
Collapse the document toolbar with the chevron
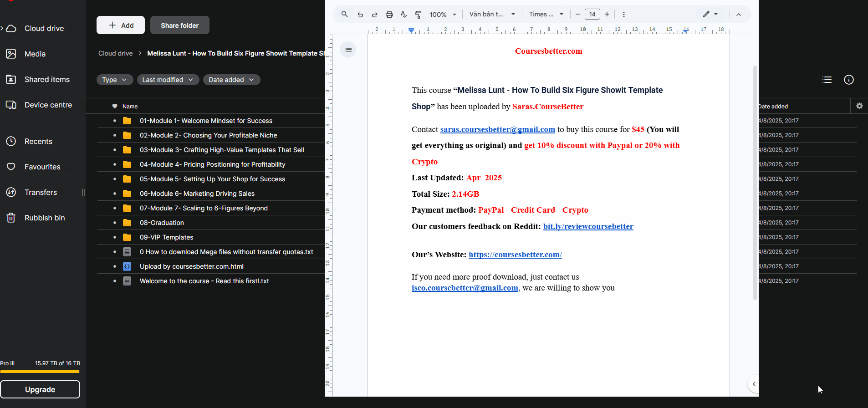coord(739,15)
